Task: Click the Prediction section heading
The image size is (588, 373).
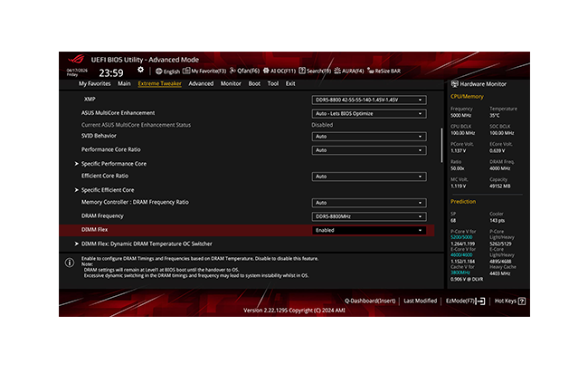Action: pyautogui.click(x=463, y=202)
